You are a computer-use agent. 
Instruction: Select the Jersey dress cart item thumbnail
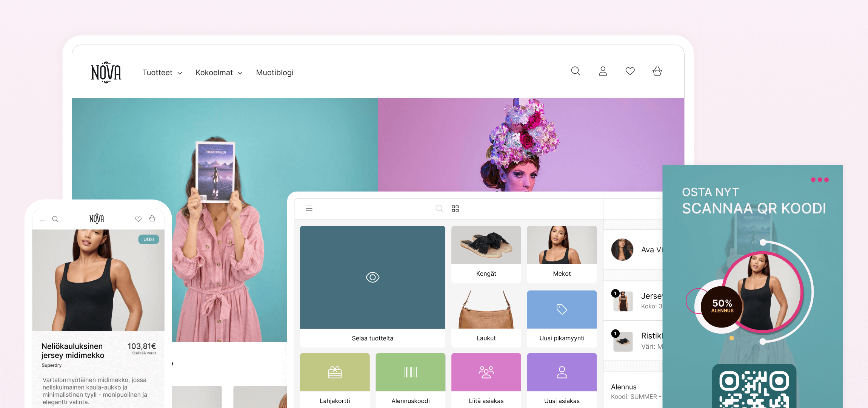click(x=623, y=301)
